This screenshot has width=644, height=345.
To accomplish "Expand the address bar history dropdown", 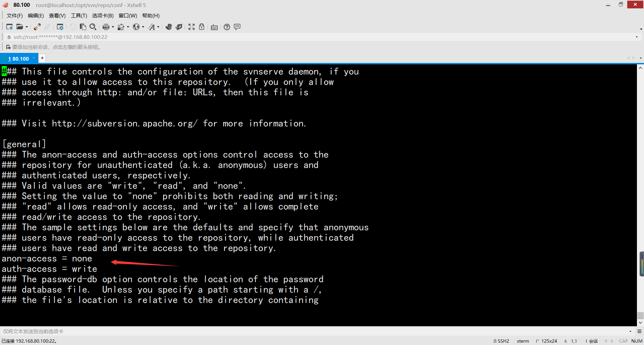I will 637,37.
